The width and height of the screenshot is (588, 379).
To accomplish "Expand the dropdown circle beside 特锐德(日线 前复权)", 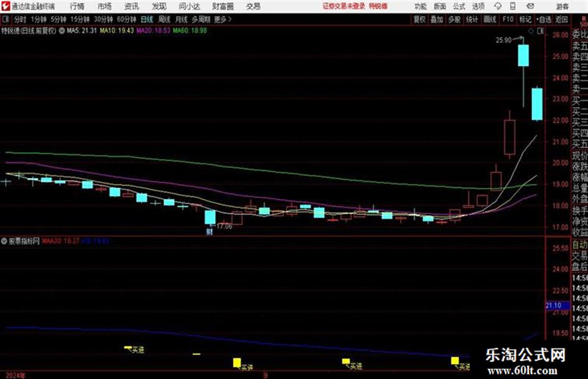I will coord(62,30).
